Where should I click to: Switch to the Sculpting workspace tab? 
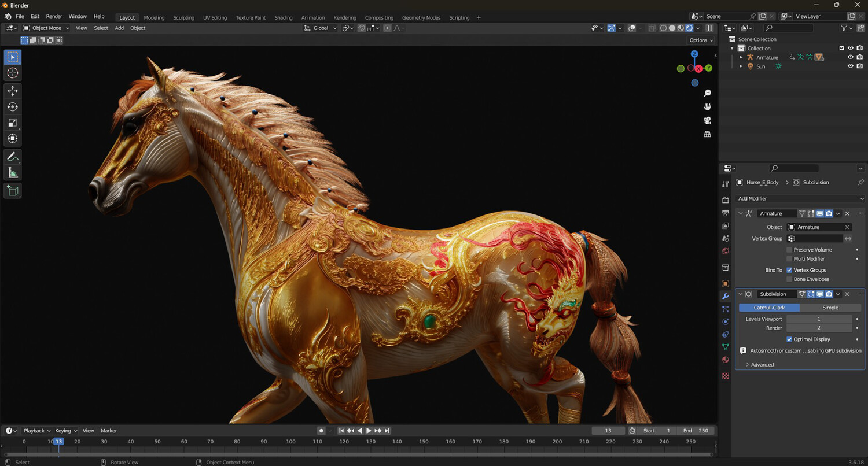184,17
